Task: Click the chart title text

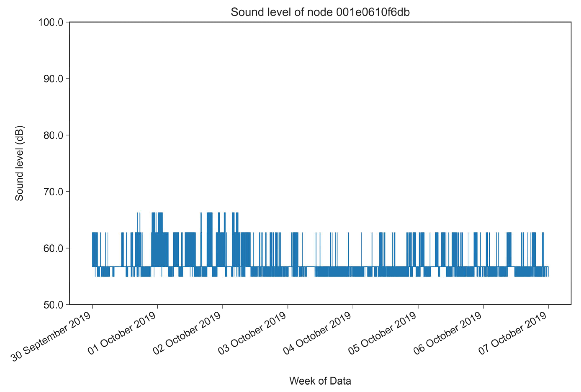Action: pyautogui.click(x=320, y=12)
